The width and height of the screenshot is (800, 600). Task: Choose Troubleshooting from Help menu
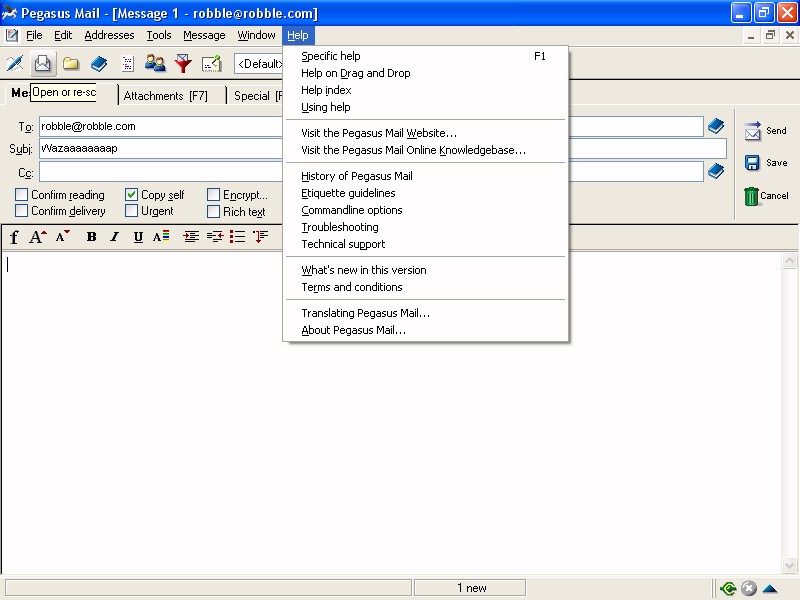[x=426, y=227]
